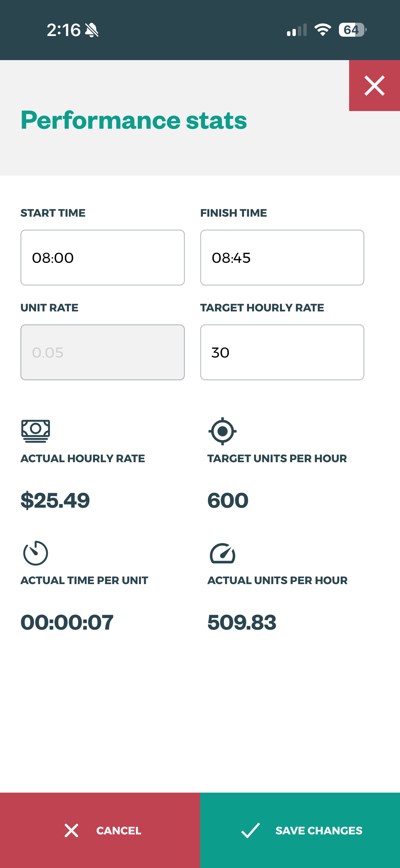This screenshot has width=400, height=868.
Task: Tap the 509.83 actual units value
Action: click(242, 622)
